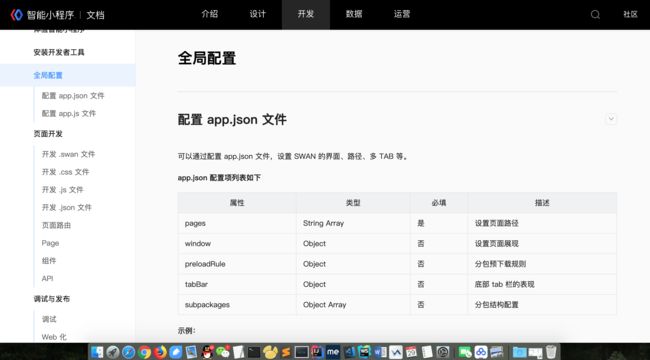Click the 文档 header label
Viewport: 650px width, 360px height.
[95, 15]
